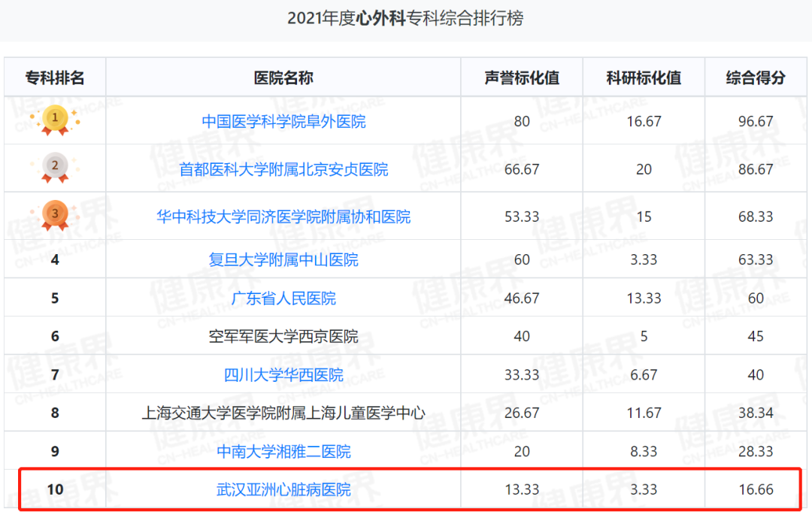Open 华中科技大学同济医学院附属协和医院 link
This screenshot has height=512, width=812.
[283, 217]
